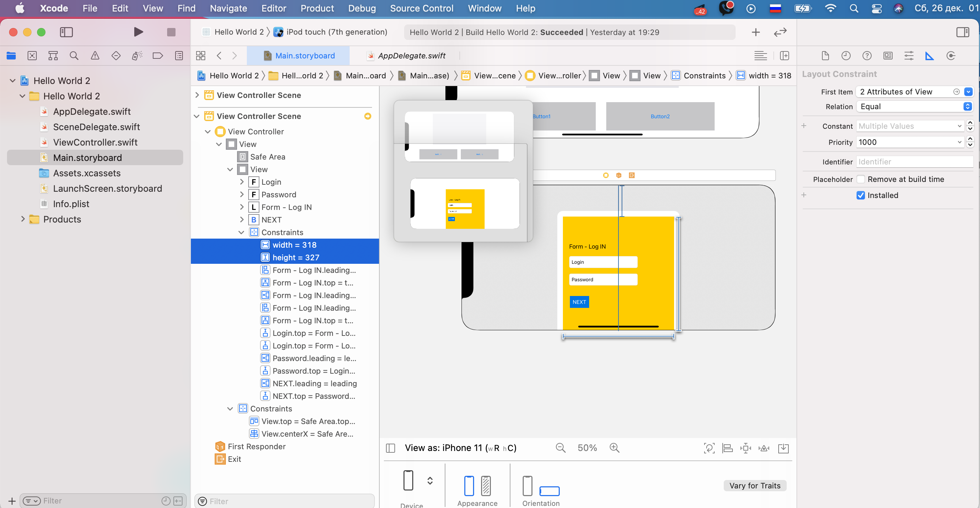Open the Breakpoint navigator

point(158,56)
